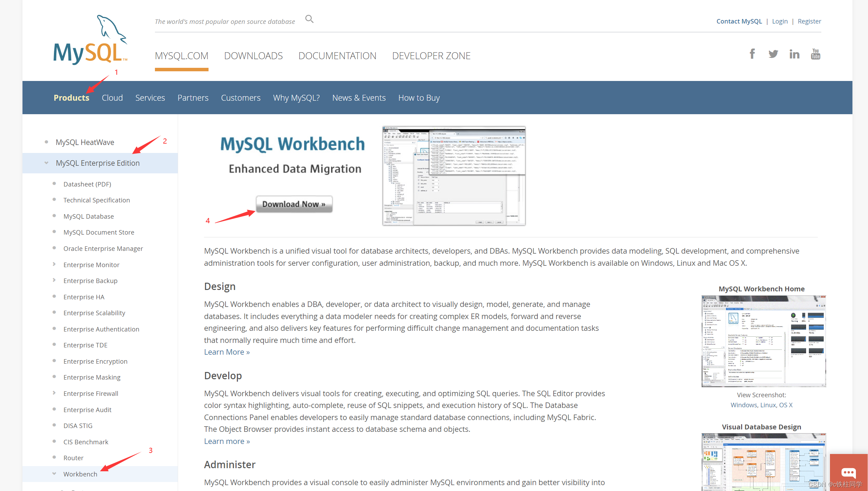Open MySQL Database sidebar item

pos(89,216)
